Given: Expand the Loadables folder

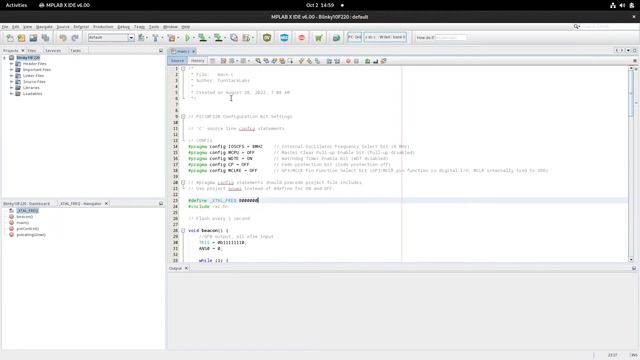Looking at the screenshot, I should [11, 93].
